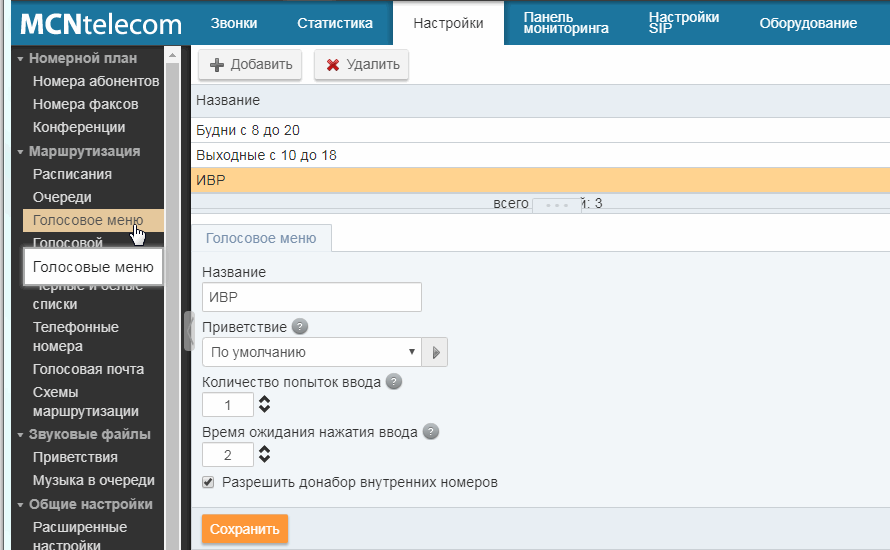The height and width of the screenshot is (550, 890).
Task: Collapse the Маршрутизация tree section
Action: pyautogui.click(x=20, y=152)
